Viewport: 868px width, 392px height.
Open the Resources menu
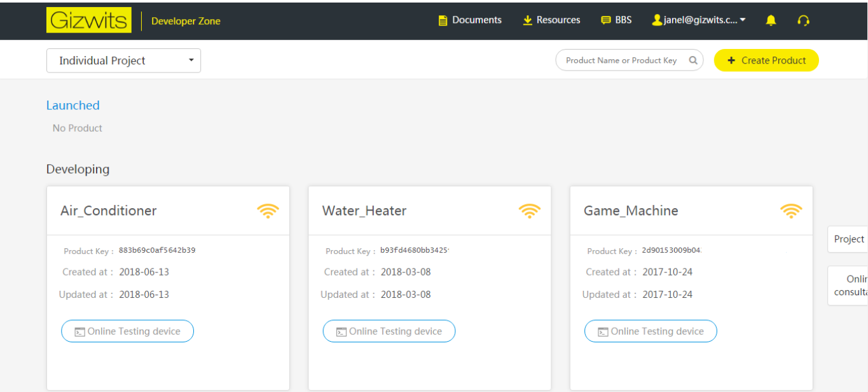click(x=551, y=20)
